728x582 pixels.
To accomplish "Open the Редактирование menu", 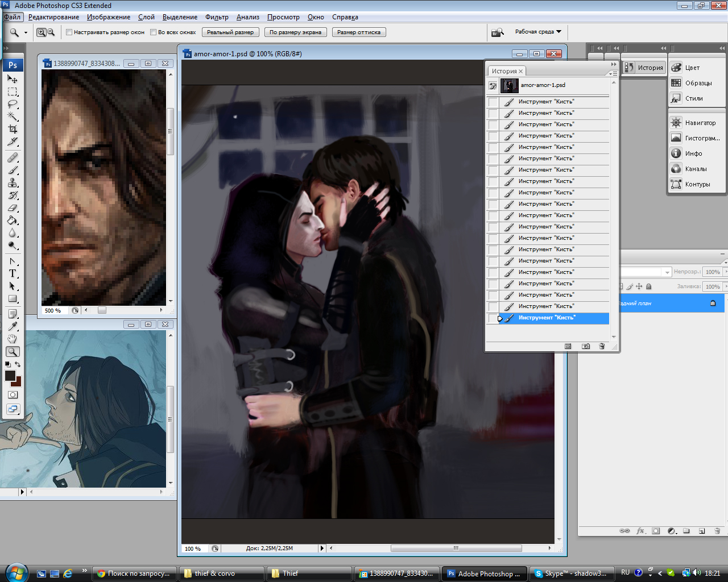I will pyautogui.click(x=54, y=17).
